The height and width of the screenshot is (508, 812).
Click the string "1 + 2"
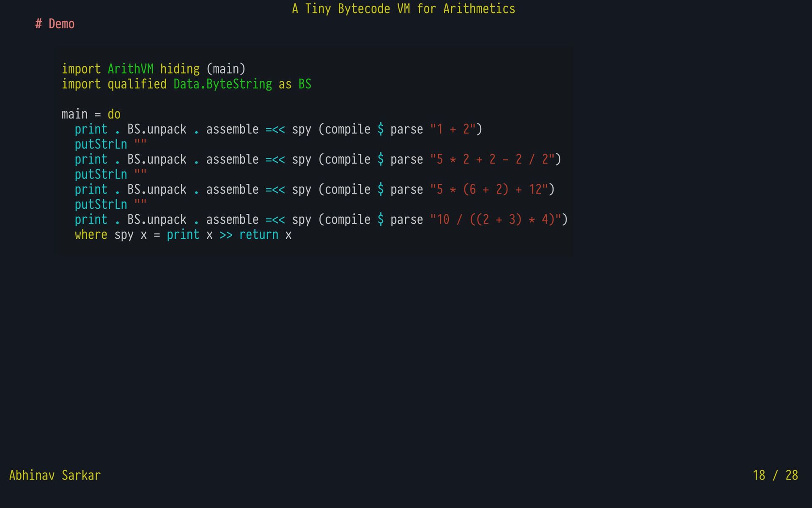click(x=453, y=129)
